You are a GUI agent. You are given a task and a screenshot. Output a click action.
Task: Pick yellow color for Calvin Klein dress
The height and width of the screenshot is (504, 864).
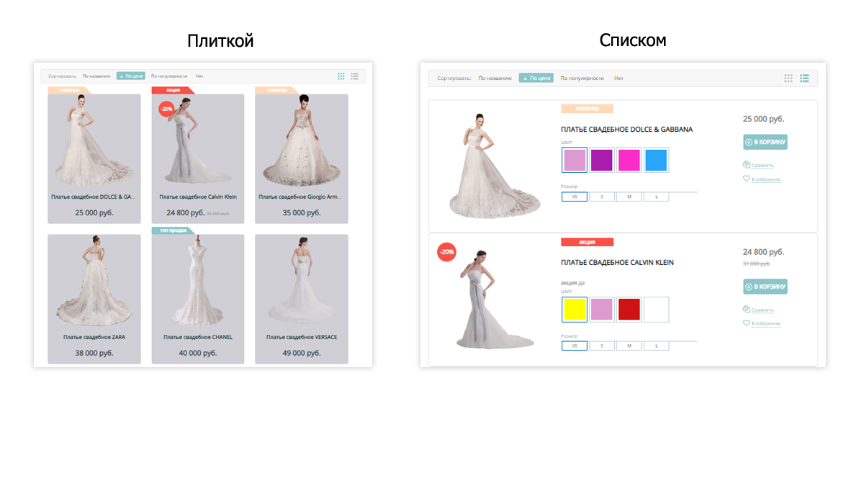(575, 310)
